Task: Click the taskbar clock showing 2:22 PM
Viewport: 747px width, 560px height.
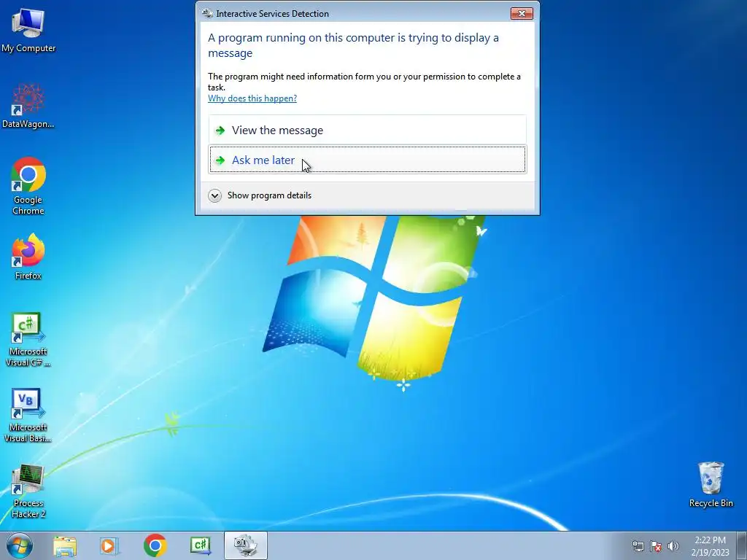Action: (x=710, y=545)
